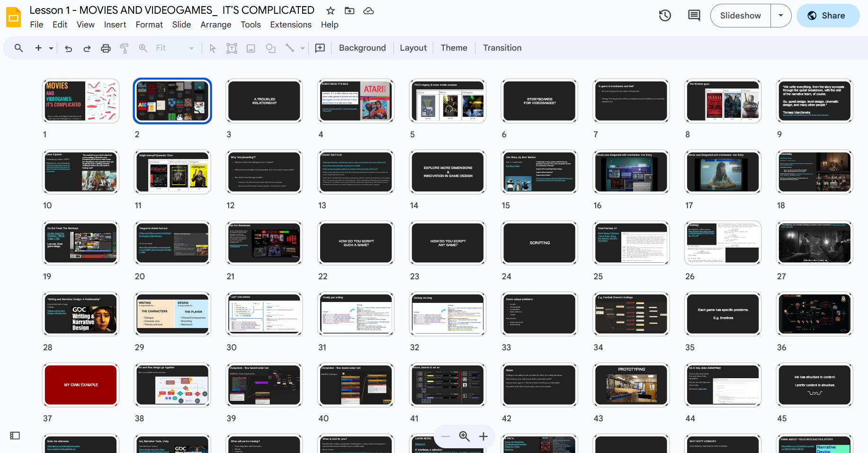Open the Insert menu

(115, 25)
